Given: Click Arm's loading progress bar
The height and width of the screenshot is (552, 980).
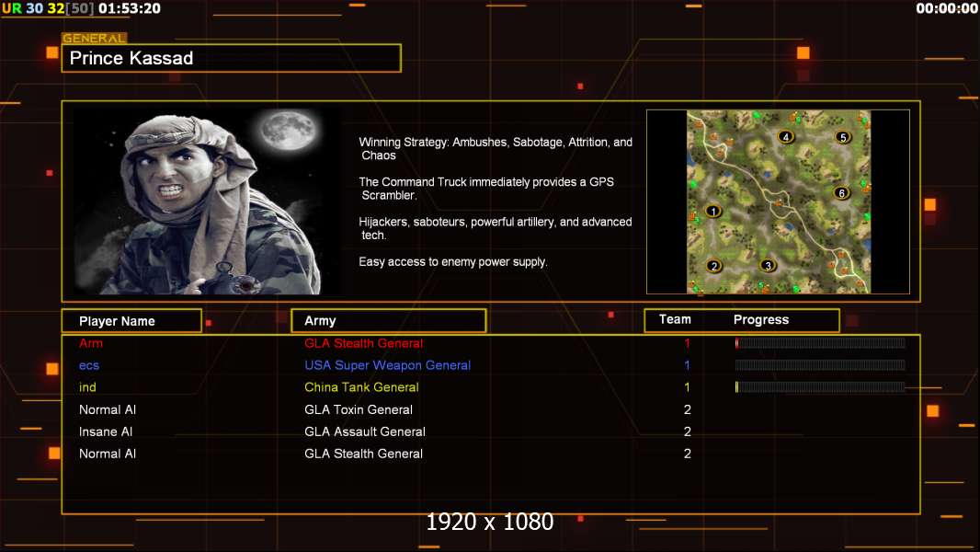Looking at the screenshot, I should (820, 342).
